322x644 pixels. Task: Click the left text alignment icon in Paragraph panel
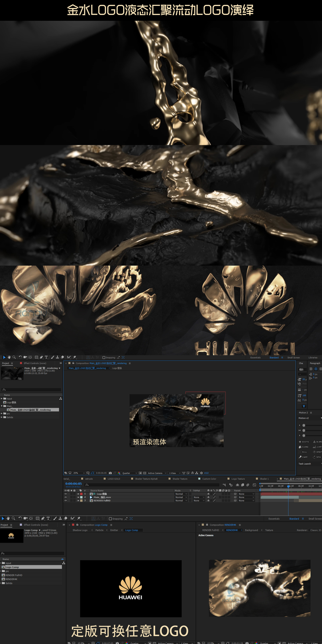click(x=311, y=369)
